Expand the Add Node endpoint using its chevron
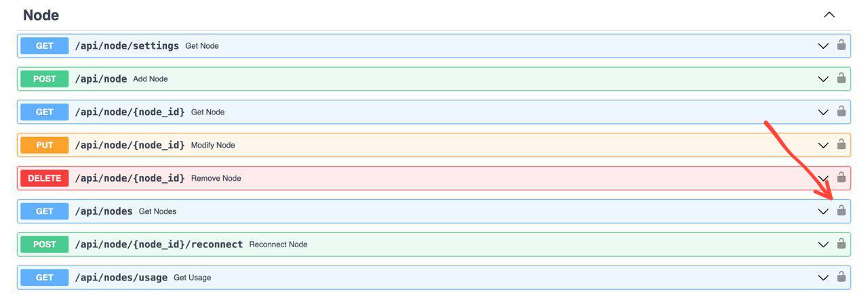Viewport: 868px width, 298px height. (x=823, y=79)
